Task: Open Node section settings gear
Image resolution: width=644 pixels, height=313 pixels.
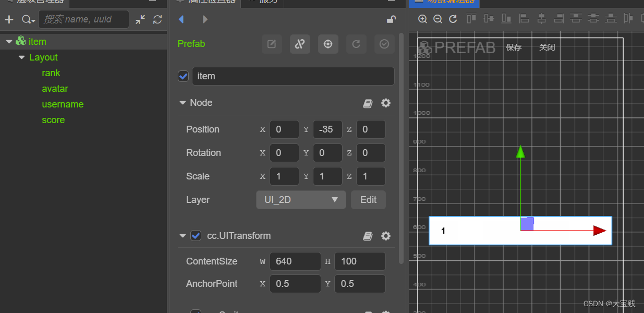Action: point(386,103)
